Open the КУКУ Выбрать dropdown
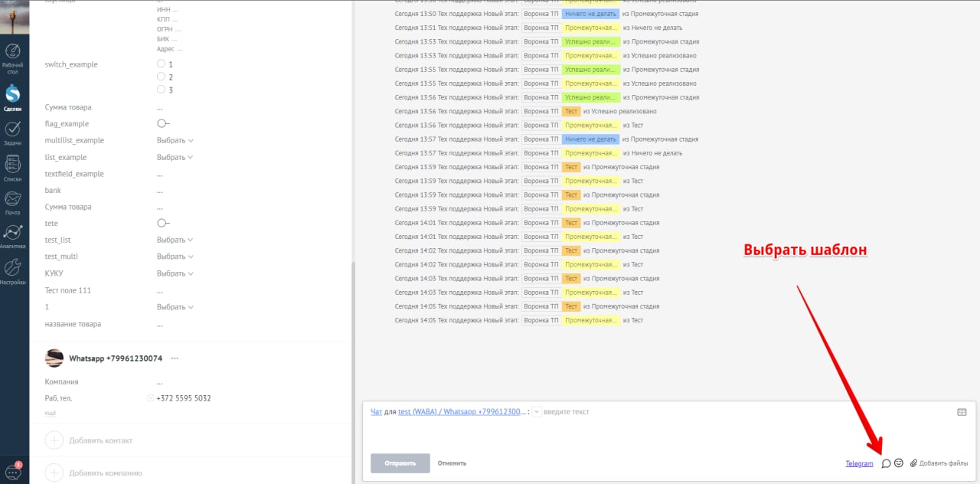The height and width of the screenshot is (484, 980). 175,273
